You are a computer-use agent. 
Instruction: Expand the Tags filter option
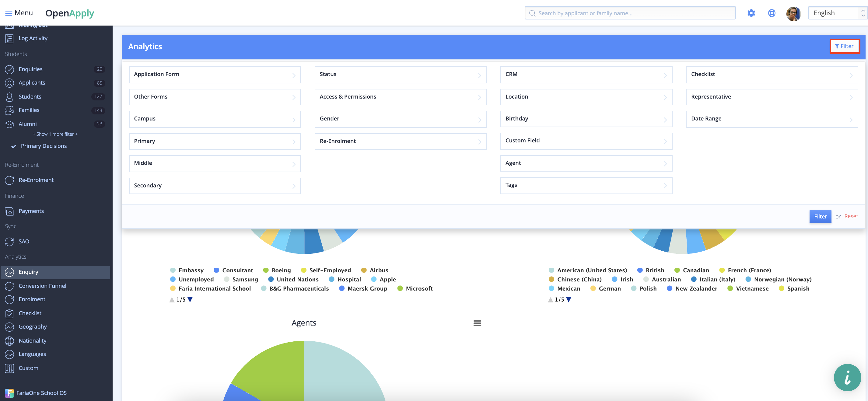pyautogui.click(x=586, y=185)
